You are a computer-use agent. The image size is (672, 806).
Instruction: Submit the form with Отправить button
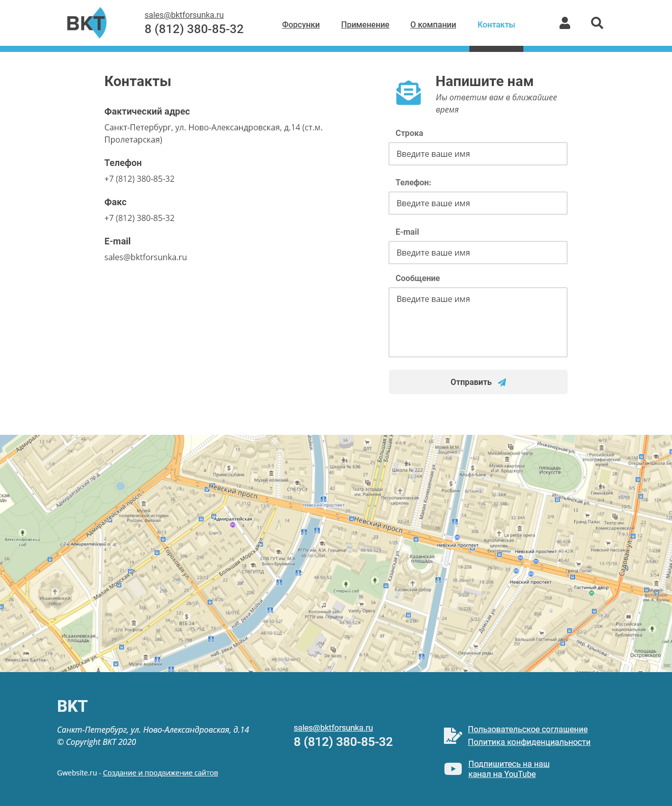tap(478, 382)
